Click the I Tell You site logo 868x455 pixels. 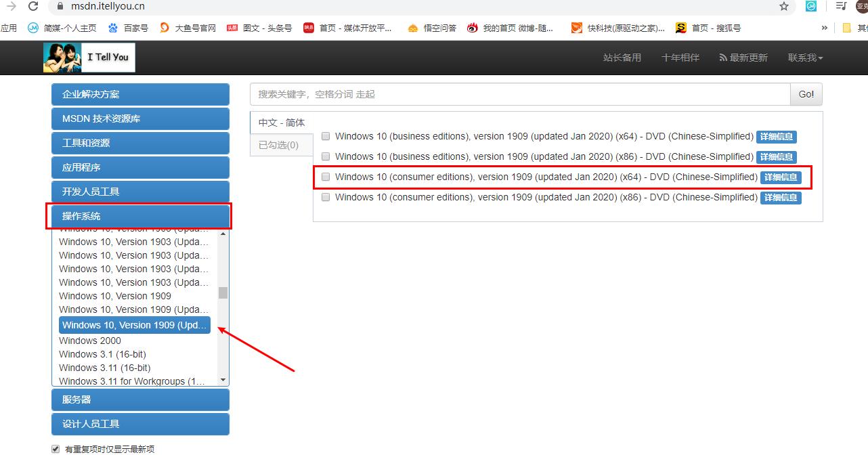pyautogui.click(x=88, y=57)
